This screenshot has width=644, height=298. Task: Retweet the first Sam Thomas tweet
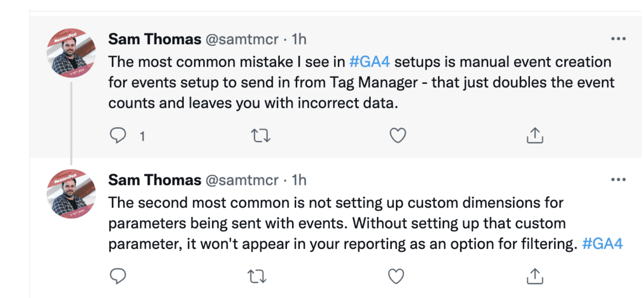pos(261,136)
